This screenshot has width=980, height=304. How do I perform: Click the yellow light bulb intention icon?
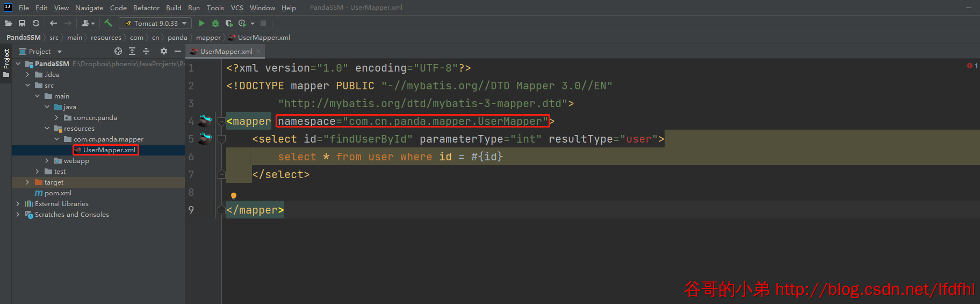point(234,196)
